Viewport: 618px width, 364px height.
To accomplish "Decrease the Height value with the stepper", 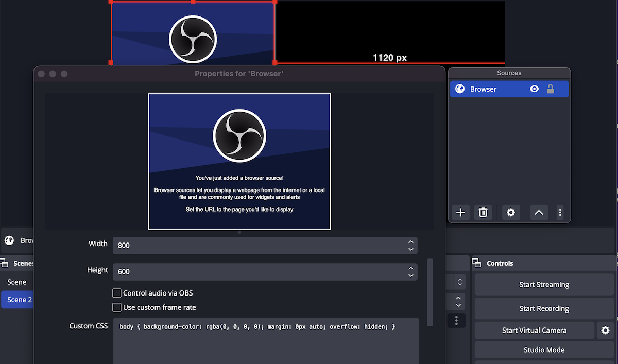I will point(410,274).
